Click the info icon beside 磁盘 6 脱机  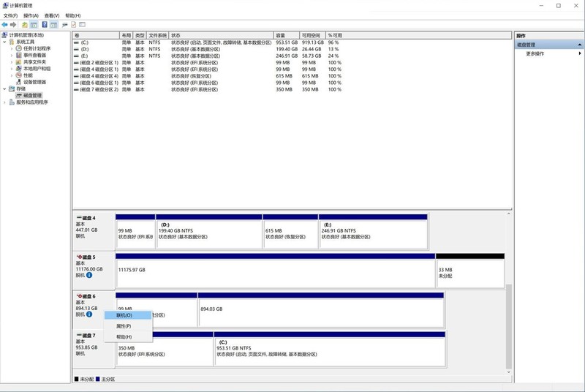[x=89, y=314]
